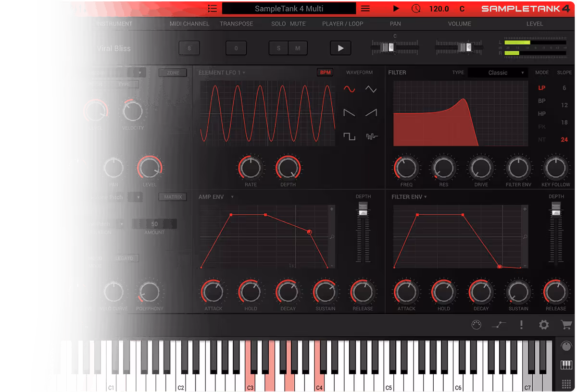Open the macro knob icon in the bottom bar
Image resolution: width=577 pixels, height=392 pixels.
[x=476, y=325]
